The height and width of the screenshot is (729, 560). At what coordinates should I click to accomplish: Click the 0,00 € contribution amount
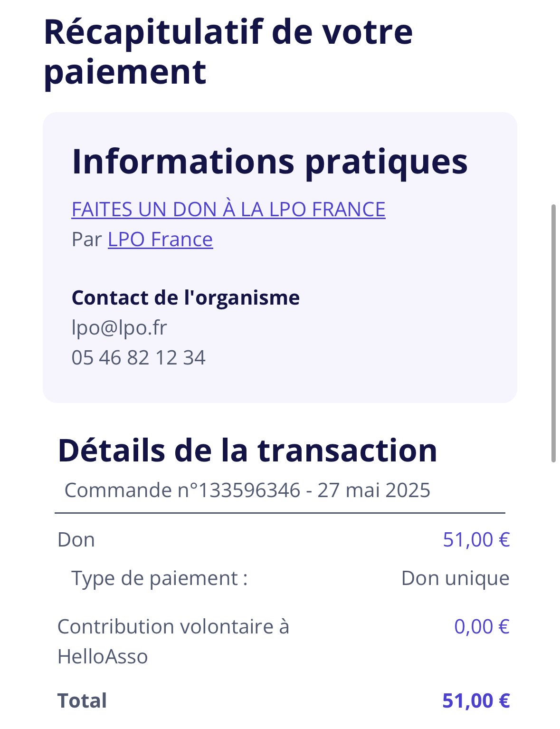point(482,626)
